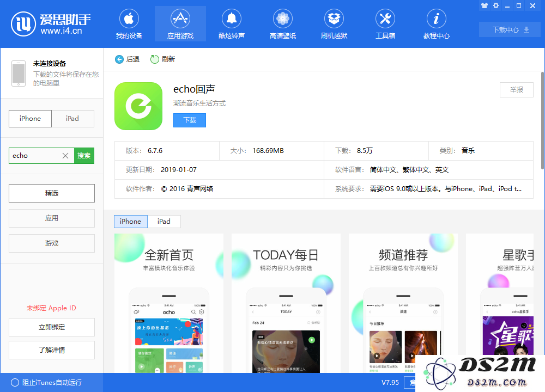The image size is (545, 392).
Task: Open the skin shirt icon in title bar
Action: pos(485,5)
